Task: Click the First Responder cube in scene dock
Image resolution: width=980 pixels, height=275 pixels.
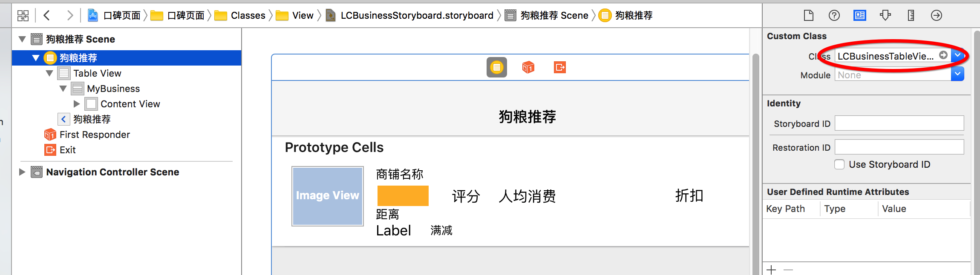Action: click(x=528, y=67)
